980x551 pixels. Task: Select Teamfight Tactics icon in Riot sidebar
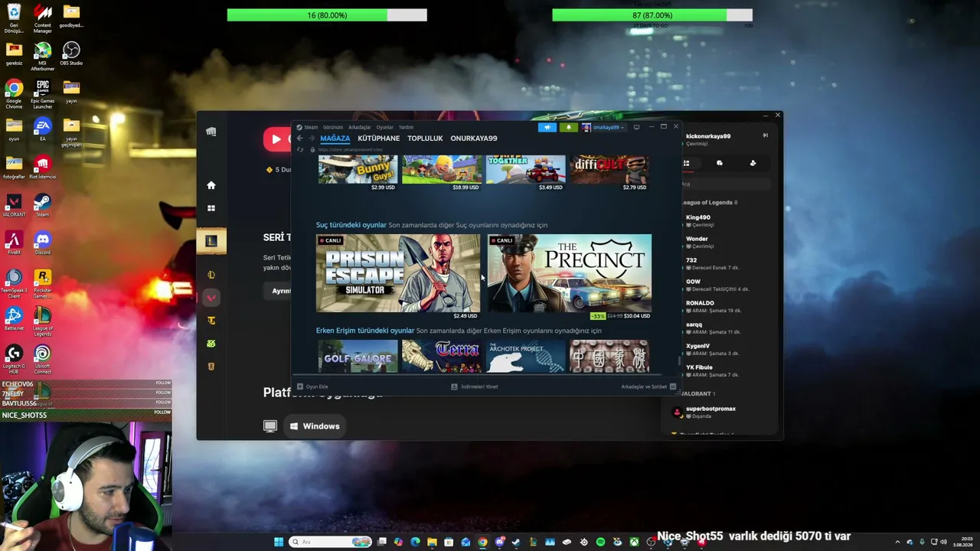211,321
